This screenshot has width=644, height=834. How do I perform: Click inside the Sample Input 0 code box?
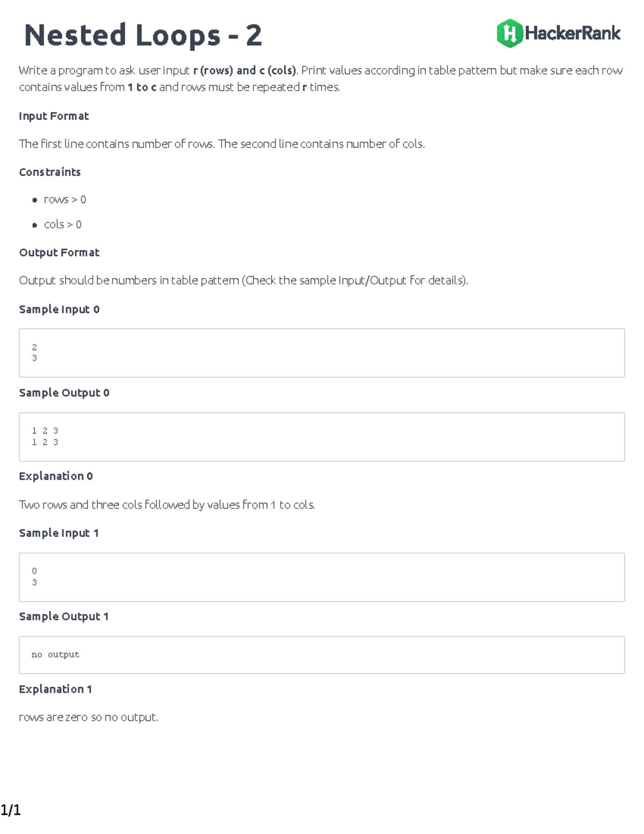(x=321, y=353)
